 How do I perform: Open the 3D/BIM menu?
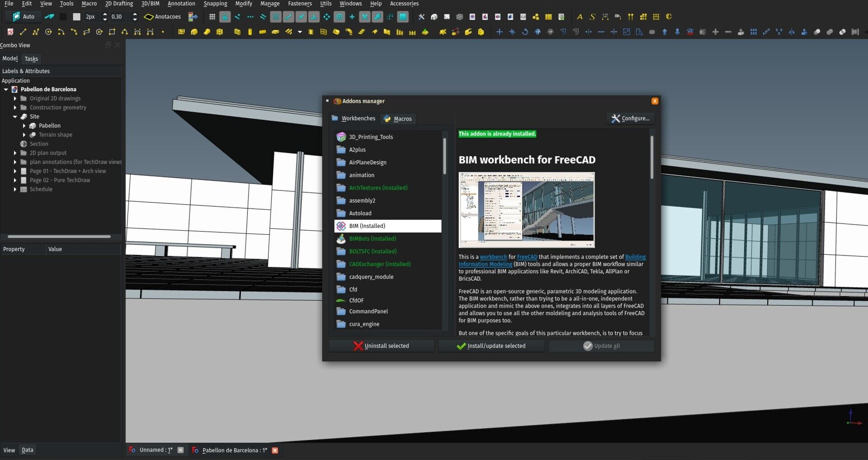(150, 4)
